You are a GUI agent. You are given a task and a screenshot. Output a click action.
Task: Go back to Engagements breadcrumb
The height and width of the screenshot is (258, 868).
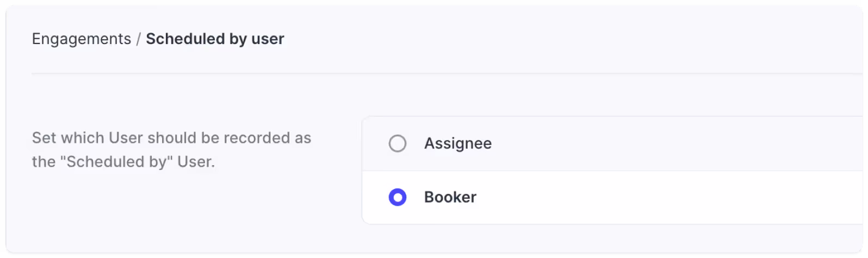82,39
